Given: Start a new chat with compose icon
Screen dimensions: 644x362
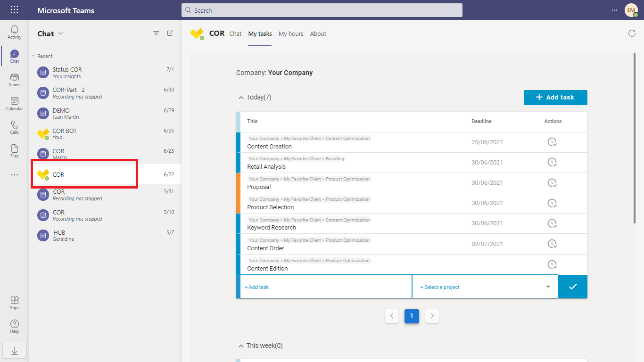Looking at the screenshot, I should tap(170, 33).
